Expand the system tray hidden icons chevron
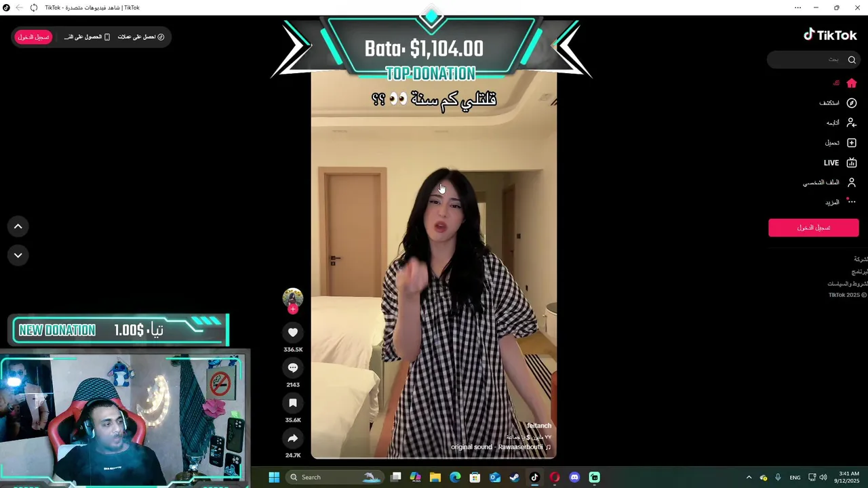 click(x=749, y=477)
